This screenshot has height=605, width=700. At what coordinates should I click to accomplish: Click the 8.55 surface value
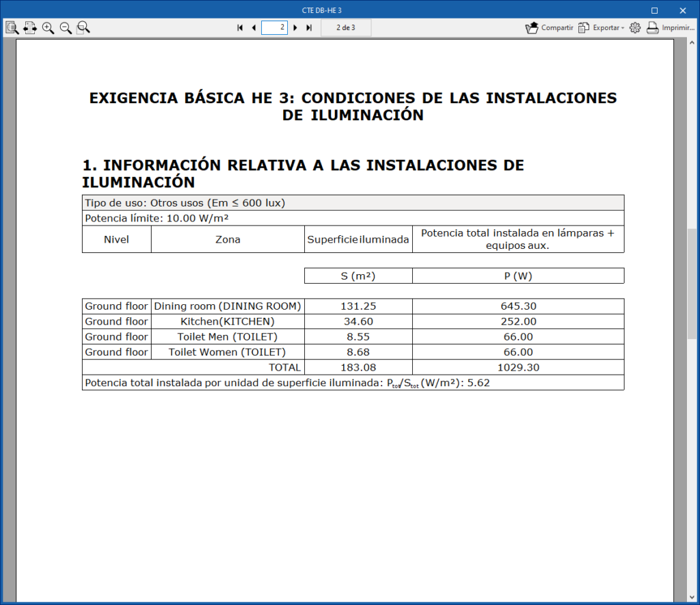[358, 336]
